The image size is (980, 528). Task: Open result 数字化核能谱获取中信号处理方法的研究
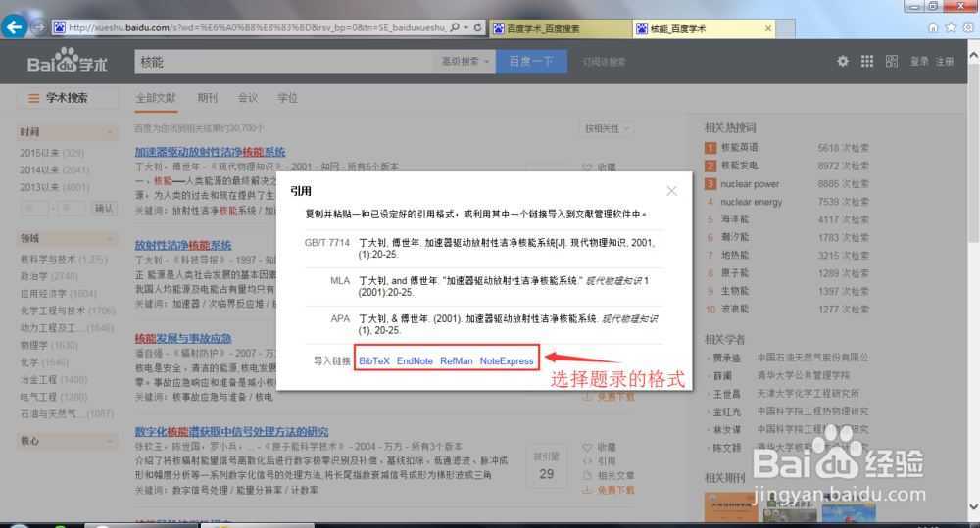click(231, 432)
